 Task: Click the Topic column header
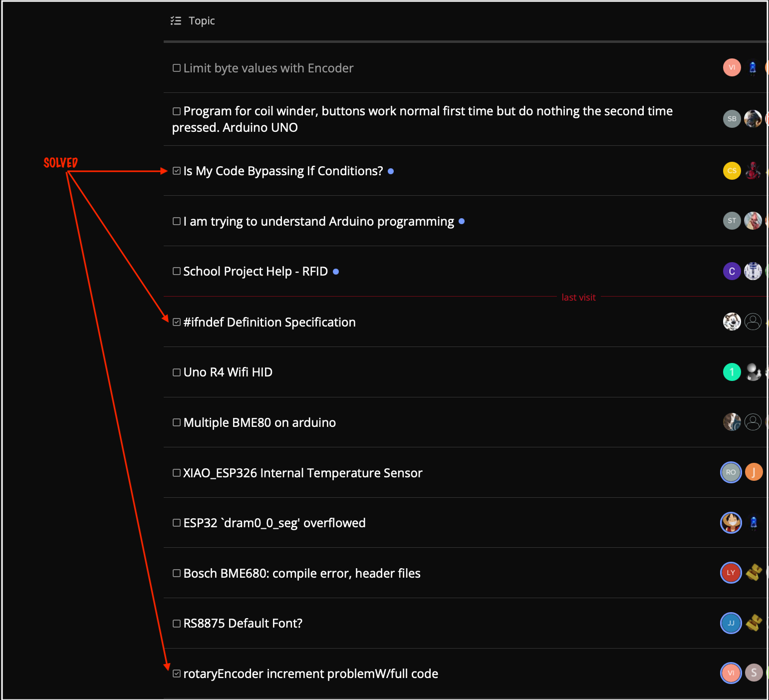coord(202,21)
